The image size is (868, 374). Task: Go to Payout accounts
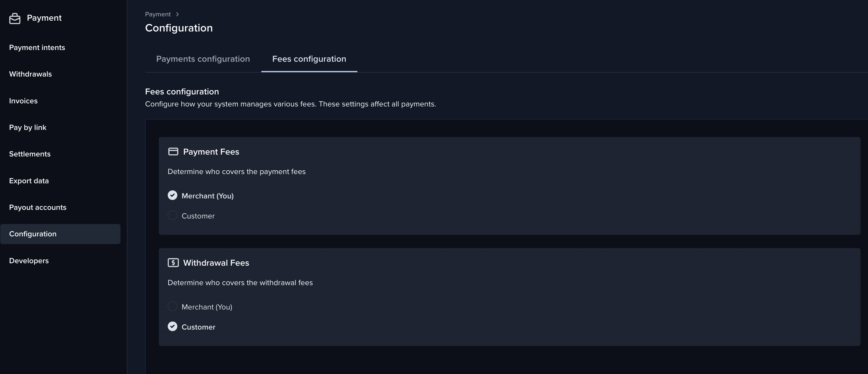click(x=38, y=207)
